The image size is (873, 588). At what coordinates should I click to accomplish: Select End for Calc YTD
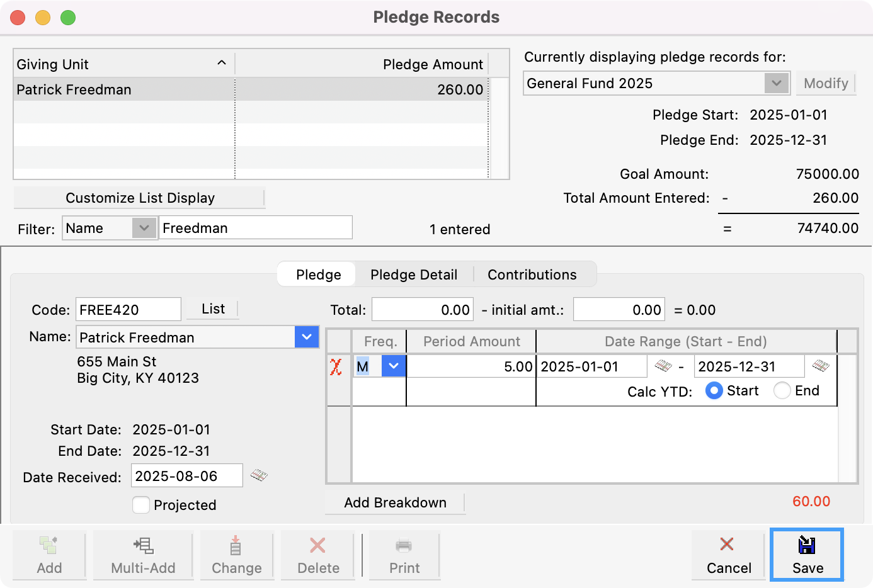[x=782, y=390]
